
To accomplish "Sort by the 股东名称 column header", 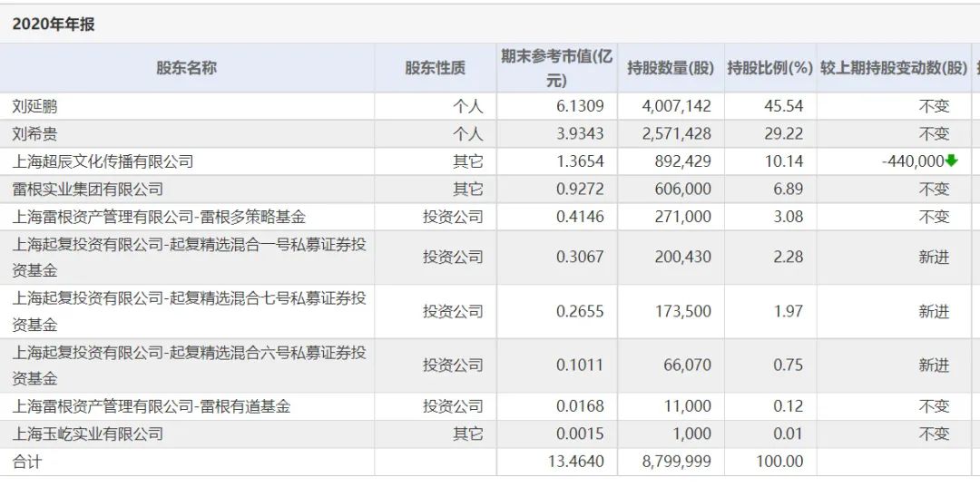I will point(187,68).
